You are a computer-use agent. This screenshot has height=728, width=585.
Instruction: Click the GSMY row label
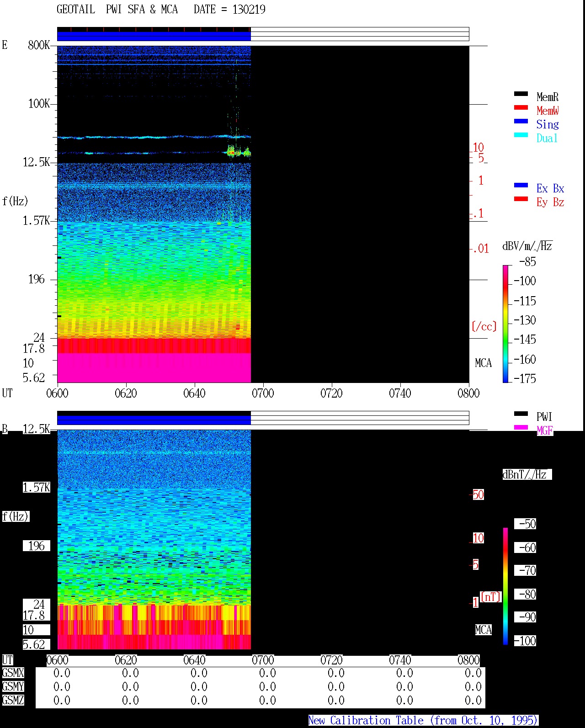pos(13,686)
